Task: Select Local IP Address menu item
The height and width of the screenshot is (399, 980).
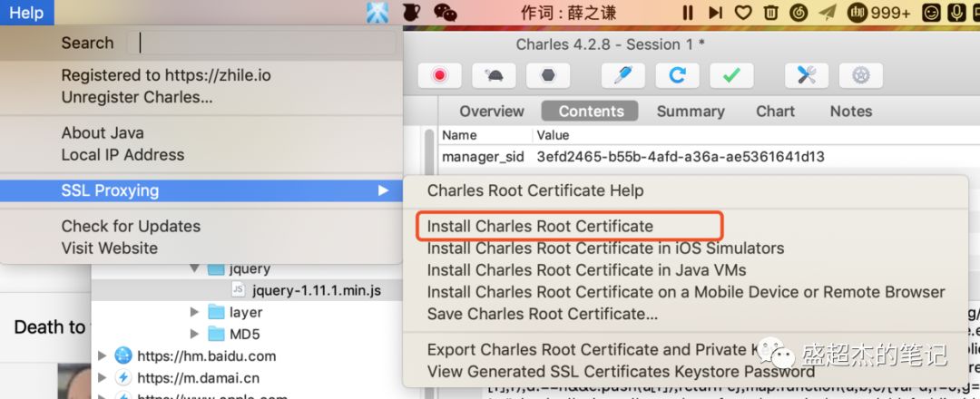Action: (x=122, y=155)
